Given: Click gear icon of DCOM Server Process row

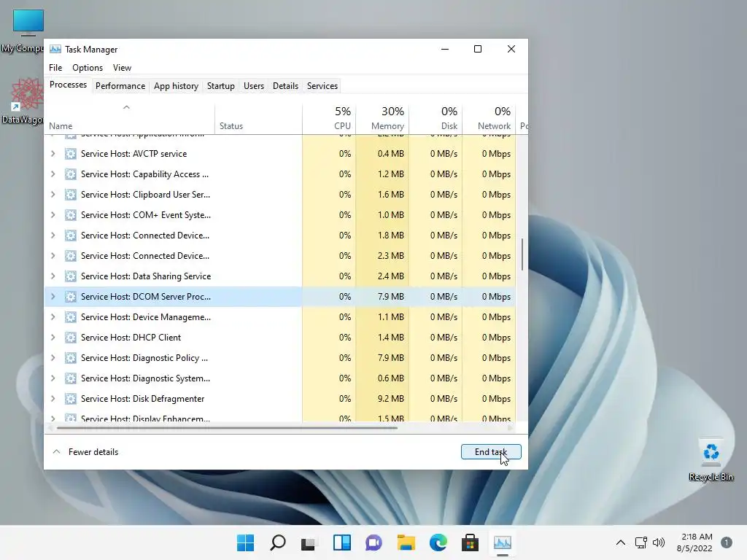Looking at the screenshot, I should [x=71, y=297].
